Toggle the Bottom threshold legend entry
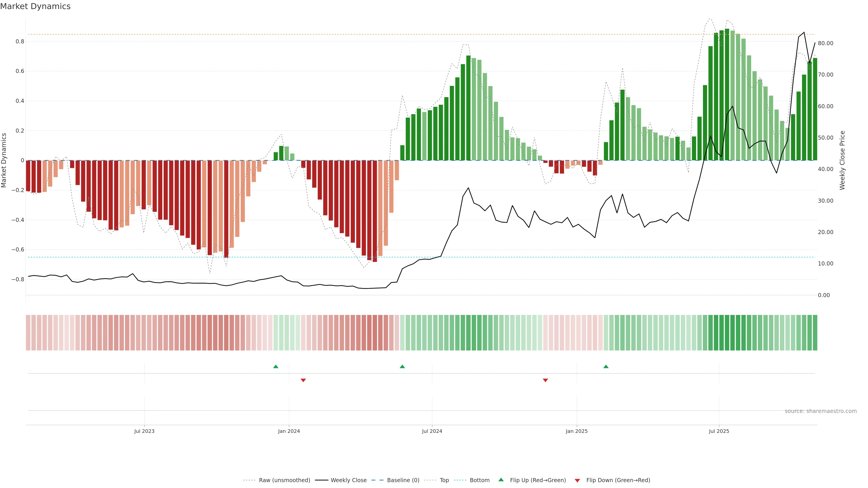The width and height of the screenshot is (868, 488). 479,480
